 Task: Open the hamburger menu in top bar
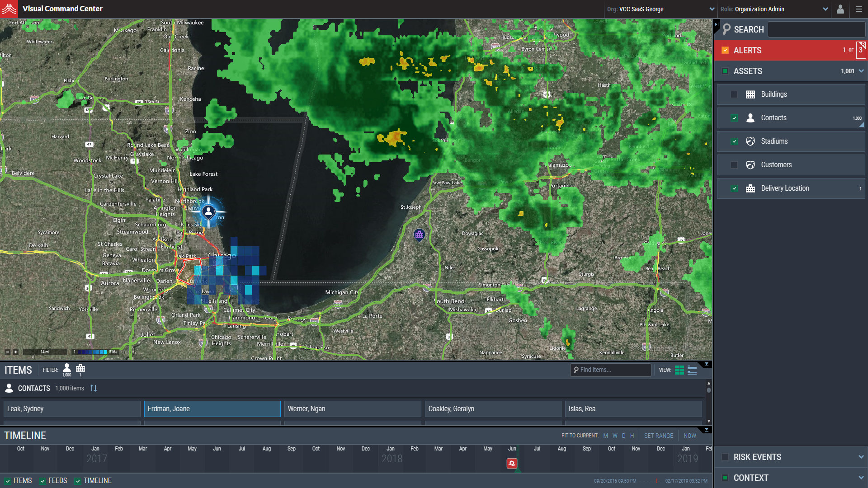point(859,9)
